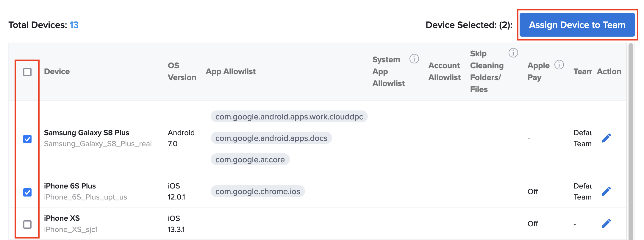Click edit pencil for Samsung Galaxy S8 Plus
The image size is (644, 240).
click(x=606, y=138)
